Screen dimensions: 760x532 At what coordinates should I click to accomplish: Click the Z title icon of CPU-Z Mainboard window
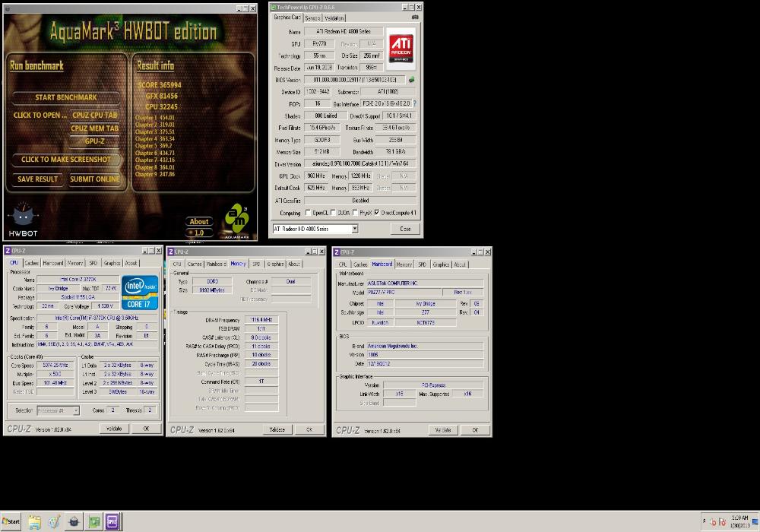click(x=337, y=252)
